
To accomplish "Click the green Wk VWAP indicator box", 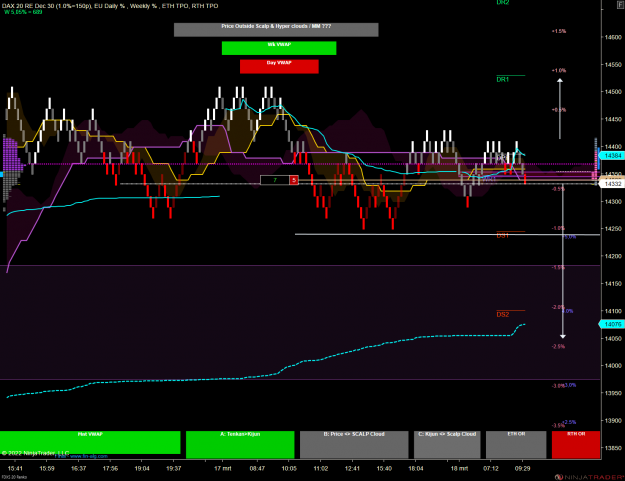I will [x=279, y=48].
